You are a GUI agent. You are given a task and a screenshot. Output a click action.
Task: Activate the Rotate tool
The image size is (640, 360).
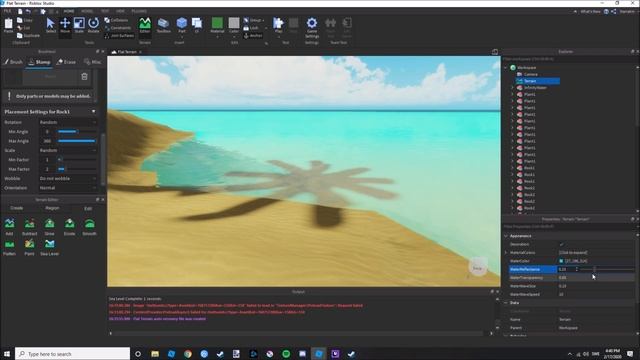93,25
